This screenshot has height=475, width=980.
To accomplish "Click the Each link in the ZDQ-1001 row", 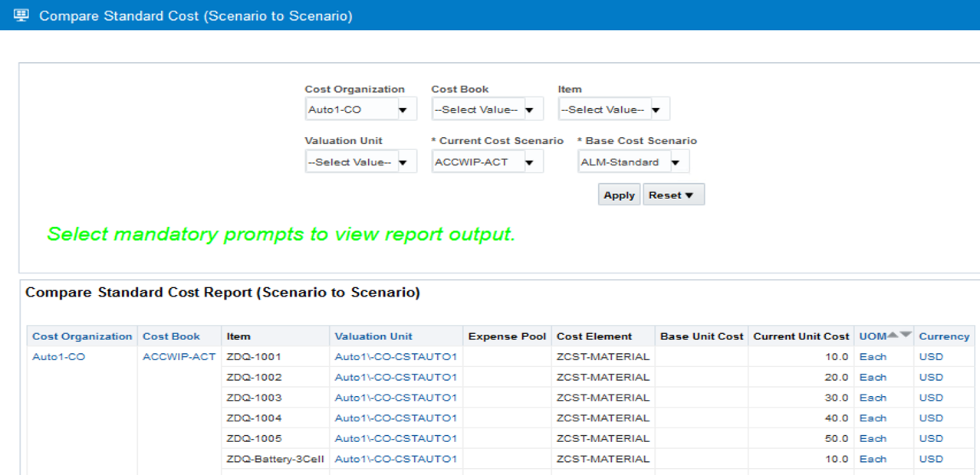I will point(873,357).
